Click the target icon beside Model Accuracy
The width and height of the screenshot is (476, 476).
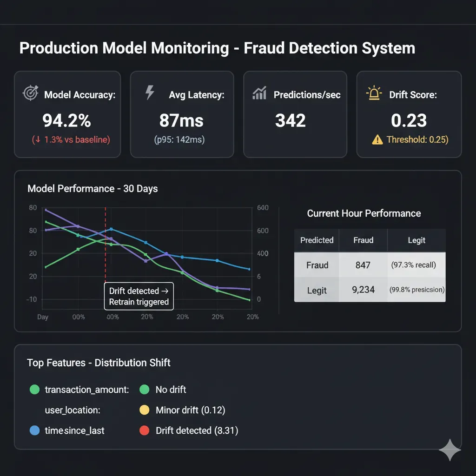pyautogui.click(x=31, y=93)
